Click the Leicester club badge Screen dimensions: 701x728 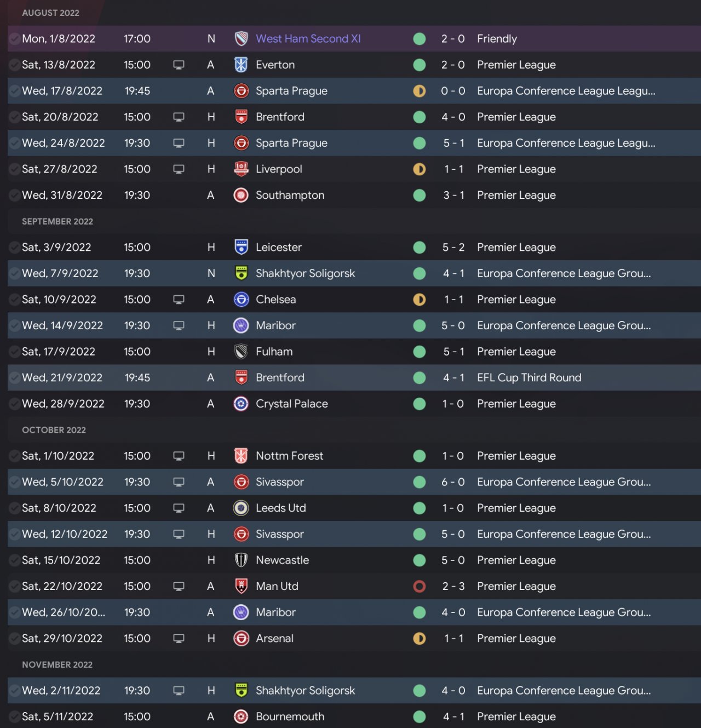(241, 247)
